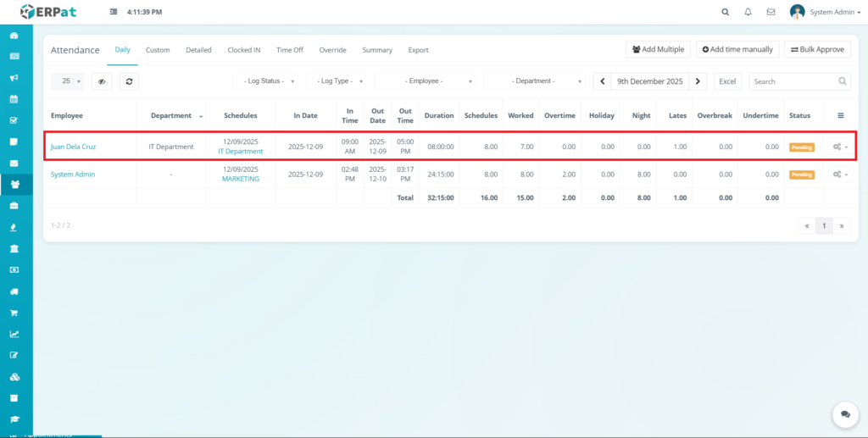Toggle the sidebar using the hamburger menu icon
868x438 pixels.
(x=114, y=13)
